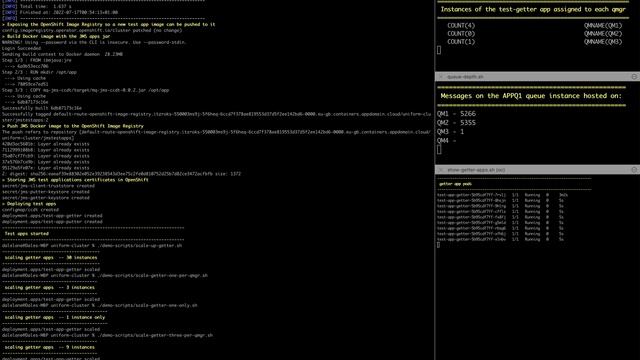Click 'scaling getter apps -- 9 instances' banner
Image resolution: width=640 pixels, height=360 pixels.
[x=49, y=347]
